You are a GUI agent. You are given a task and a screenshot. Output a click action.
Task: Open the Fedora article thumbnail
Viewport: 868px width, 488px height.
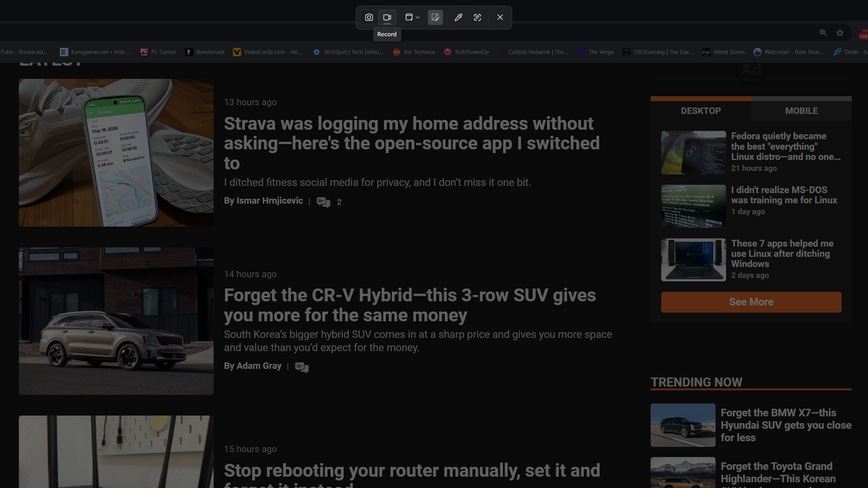point(693,153)
